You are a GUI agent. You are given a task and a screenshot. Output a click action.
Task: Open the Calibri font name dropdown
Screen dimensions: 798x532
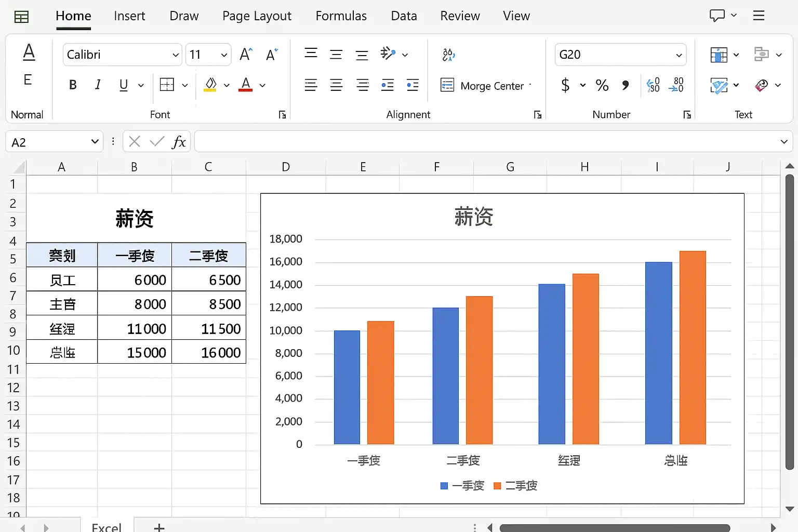point(176,55)
